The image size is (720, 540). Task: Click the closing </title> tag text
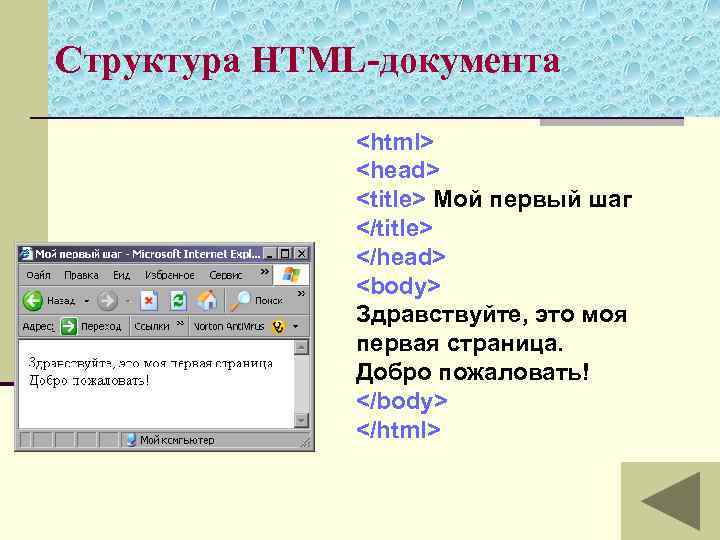pos(394,228)
